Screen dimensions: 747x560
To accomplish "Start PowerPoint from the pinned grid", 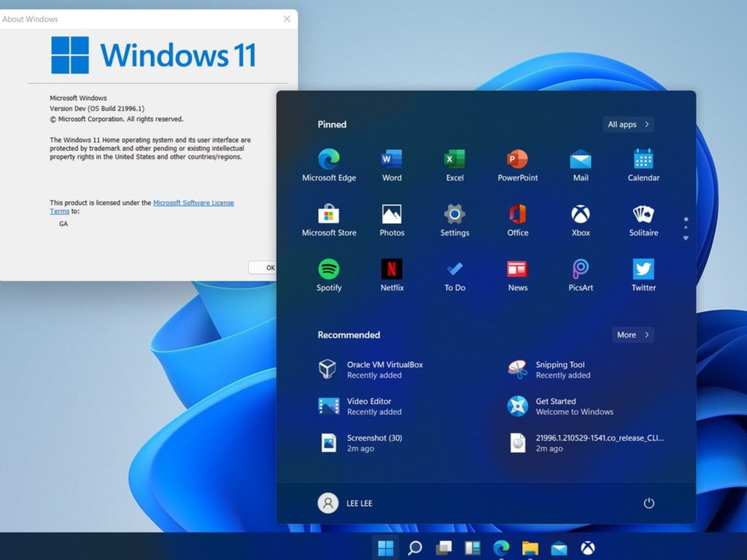I will (x=517, y=165).
